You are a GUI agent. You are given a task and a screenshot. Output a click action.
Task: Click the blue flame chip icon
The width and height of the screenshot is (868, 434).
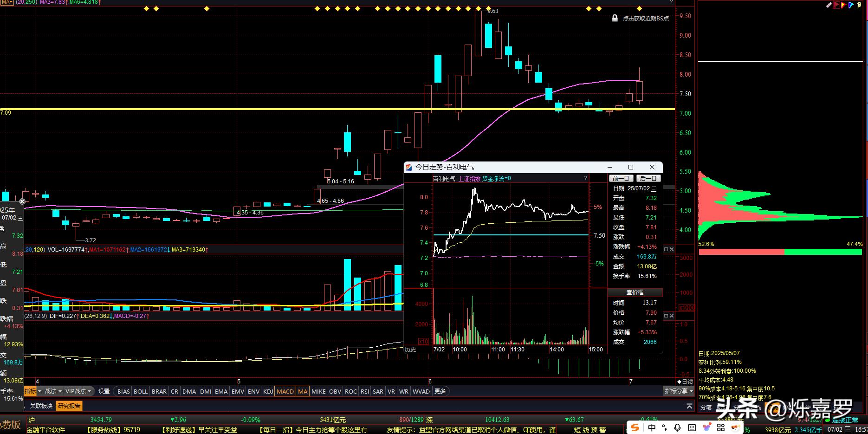pyautogui.click(x=851, y=5)
